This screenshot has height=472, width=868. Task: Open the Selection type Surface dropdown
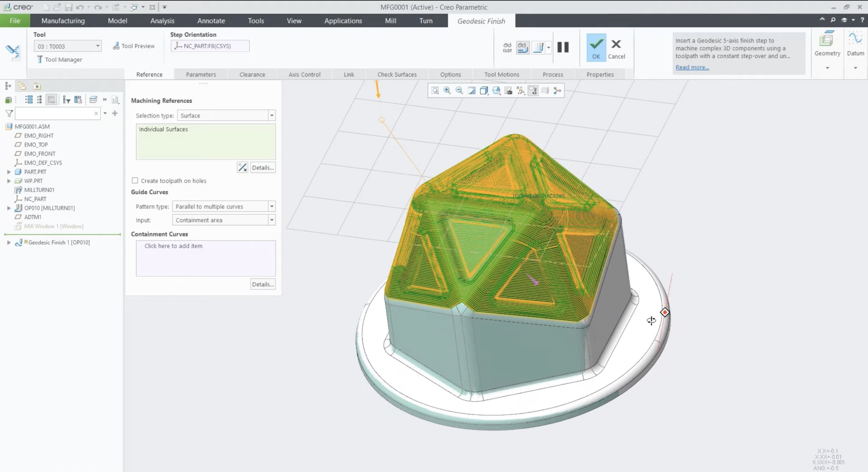[226, 115]
